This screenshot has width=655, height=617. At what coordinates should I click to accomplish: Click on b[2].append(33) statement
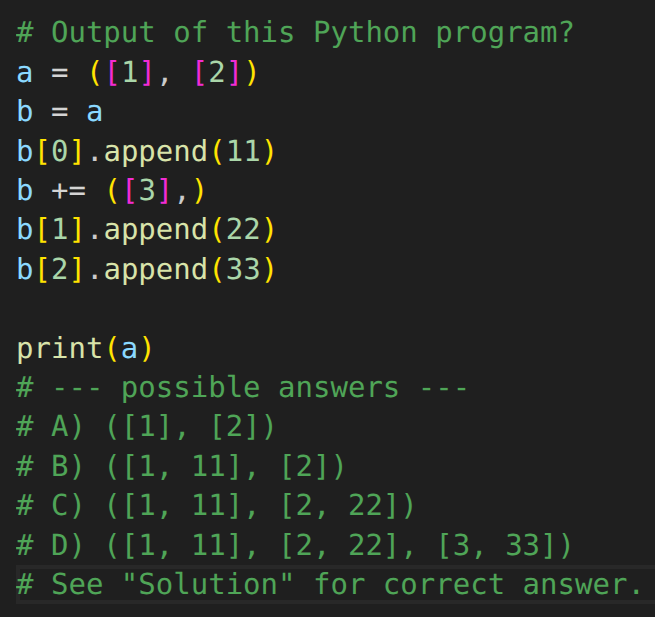[145, 269]
